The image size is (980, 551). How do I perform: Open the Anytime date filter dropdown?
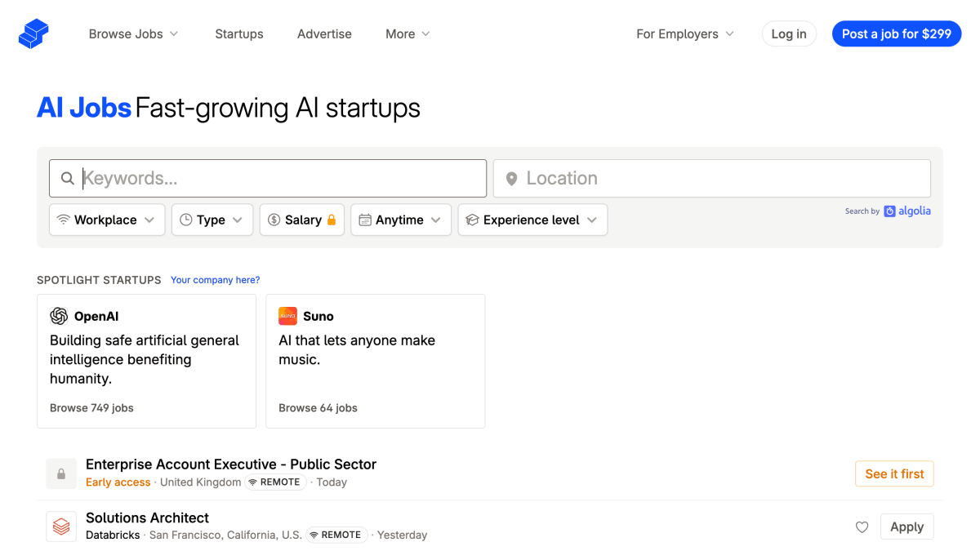[401, 220]
